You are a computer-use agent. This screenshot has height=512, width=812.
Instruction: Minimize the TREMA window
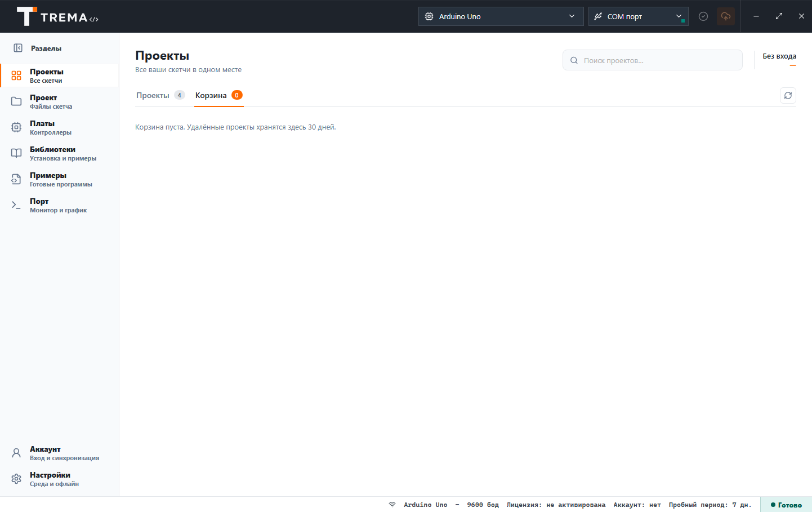tap(756, 16)
